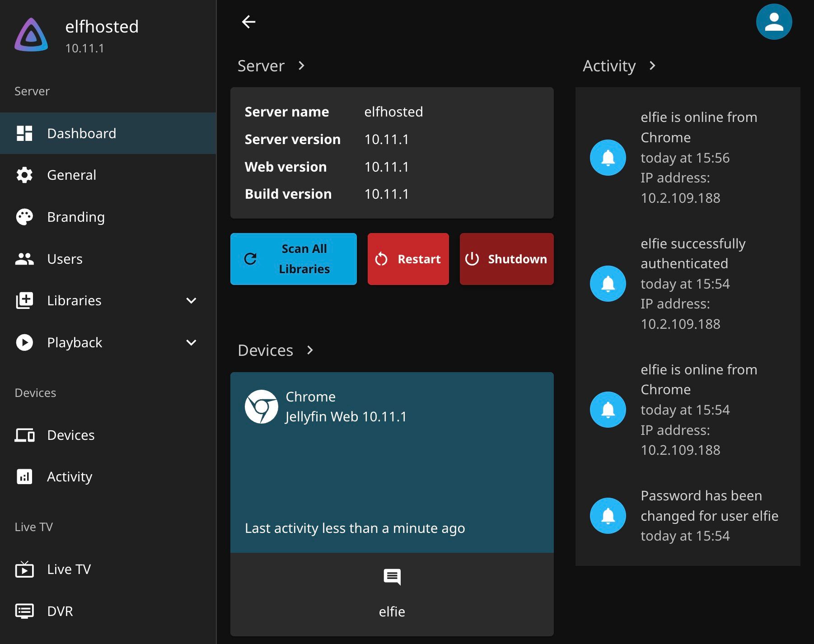Open Libraries menu label
Screen dimensions: 814x644
[74, 300]
